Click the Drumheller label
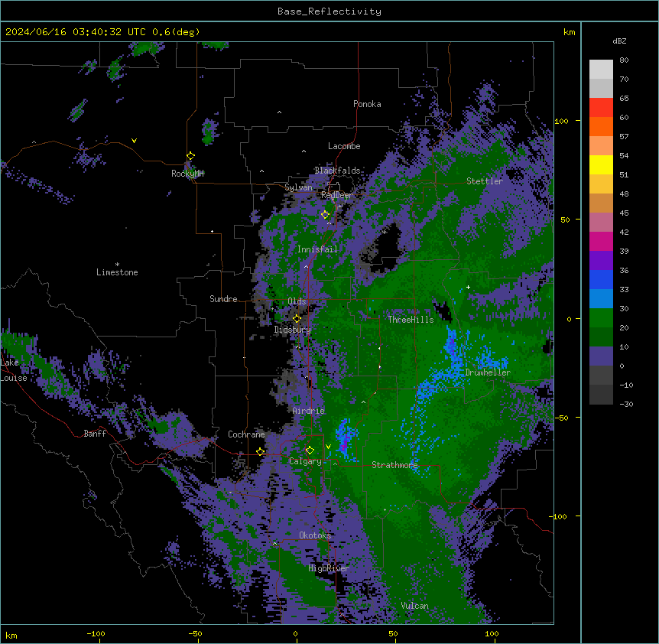The width and height of the screenshot is (659, 644). click(x=488, y=372)
